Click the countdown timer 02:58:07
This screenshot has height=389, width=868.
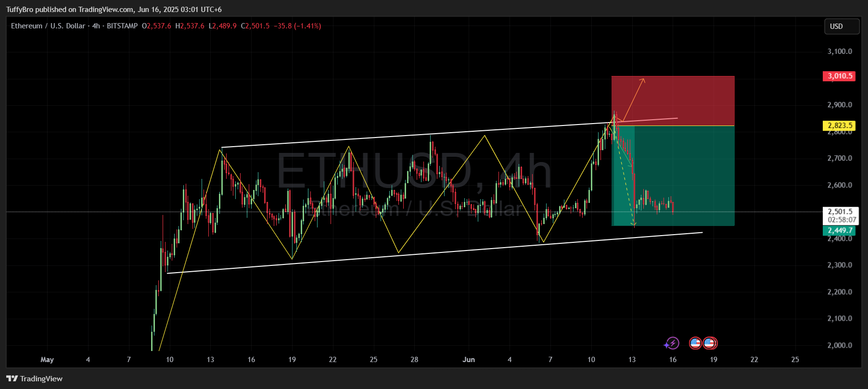coord(842,220)
